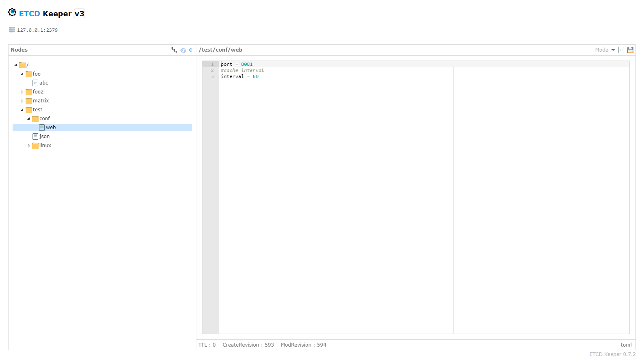This screenshot has height=358, width=644.
Task: Collapse the Nodes panel with double-chevron
Action: tap(190, 50)
